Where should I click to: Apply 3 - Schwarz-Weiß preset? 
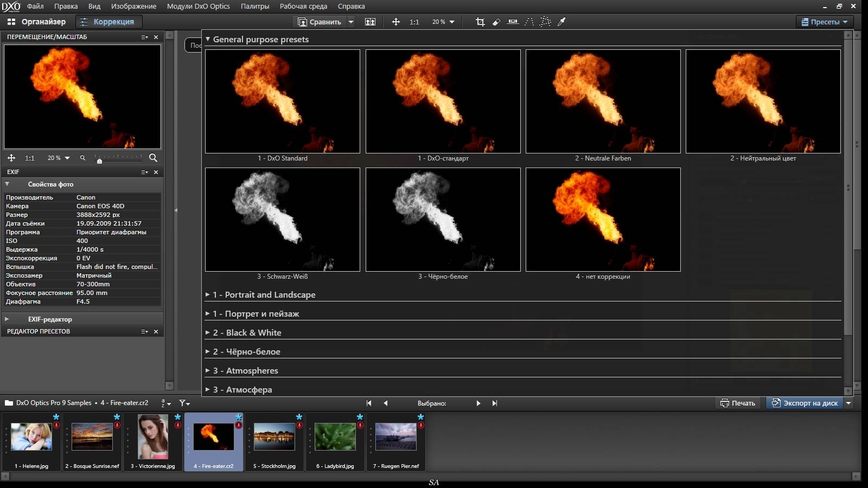282,220
